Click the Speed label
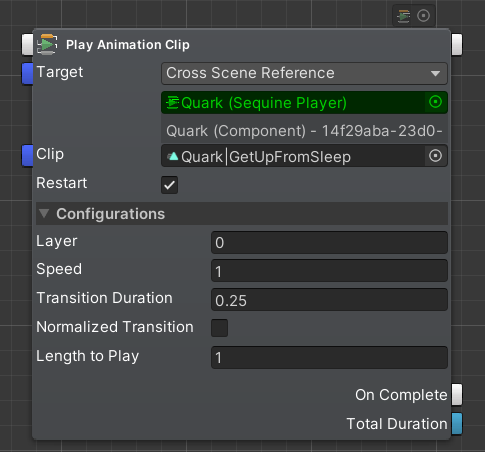485x452 pixels. click(x=59, y=269)
